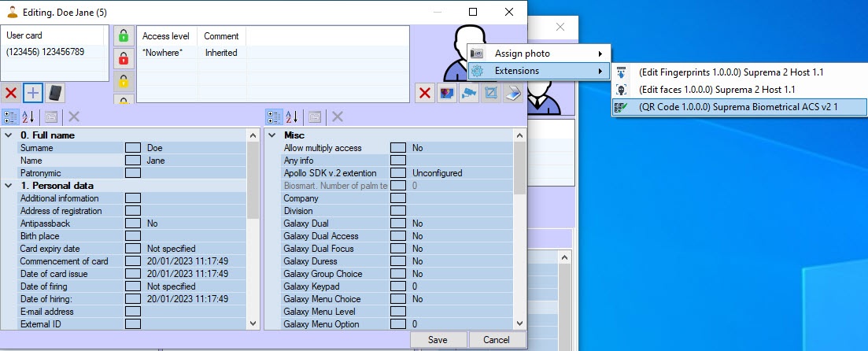Cancel editing the user
The height and width of the screenshot is (351, 868).
tap(497, 340)
